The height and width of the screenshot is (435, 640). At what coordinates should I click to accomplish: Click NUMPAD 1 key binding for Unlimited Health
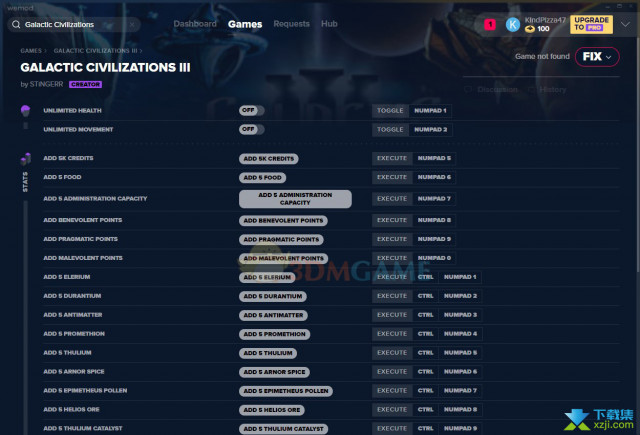(x=430, y=111)
